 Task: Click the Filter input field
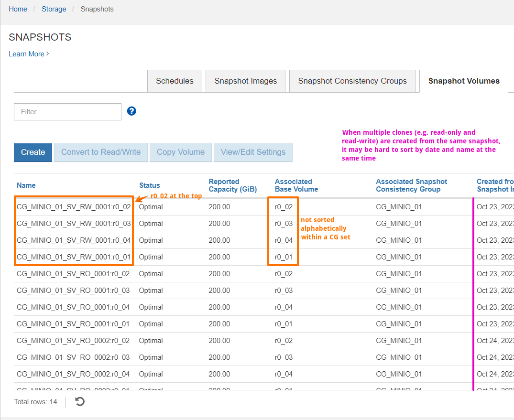(x=67, y=112)
